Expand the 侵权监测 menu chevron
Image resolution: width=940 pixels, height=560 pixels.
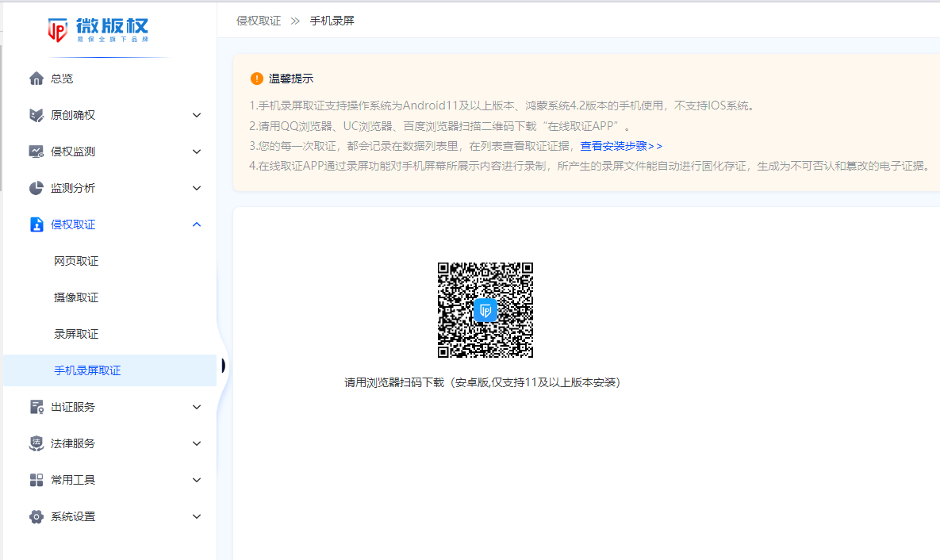tap(197, 152)
